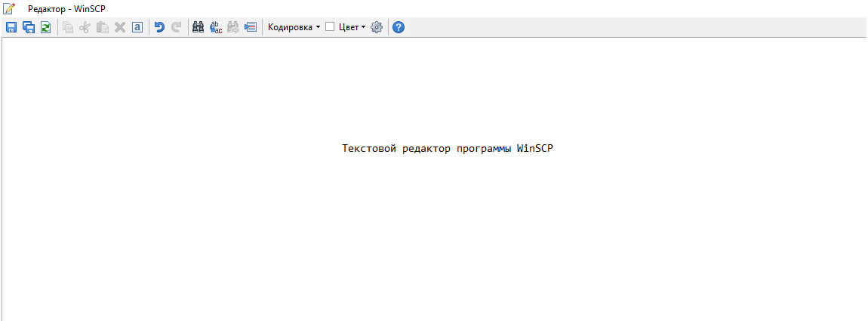Open Find with binoculars icon
Screen dimensions: 868x321
click(x=199, y=27)
